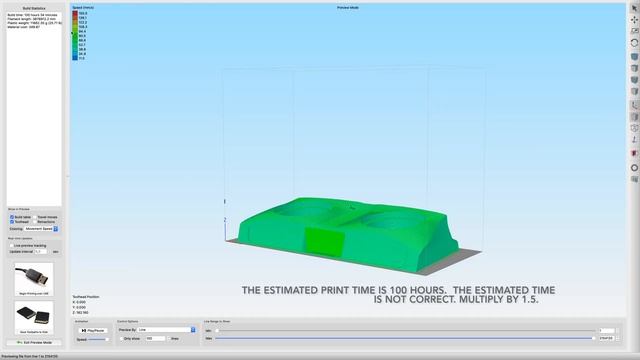Activate the translate view move tool
The image size is (640, 360).
(x=634, y=20)
